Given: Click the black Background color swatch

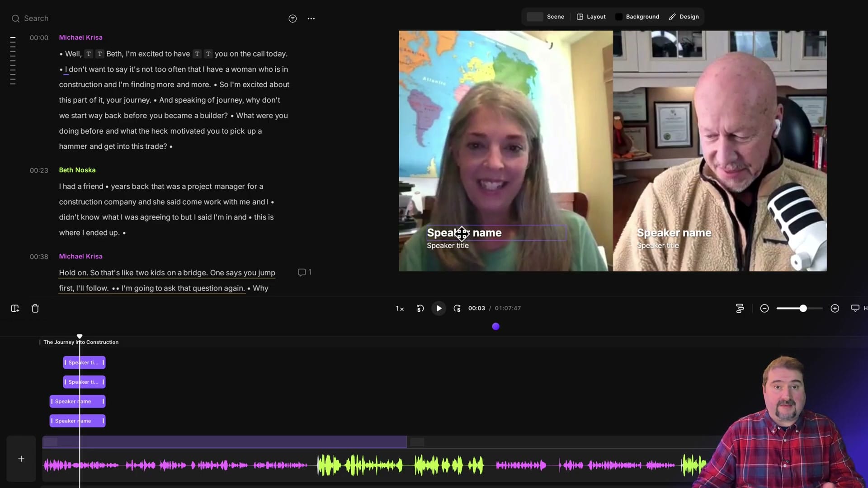Looking at the screenshot, I should (619, 17).
